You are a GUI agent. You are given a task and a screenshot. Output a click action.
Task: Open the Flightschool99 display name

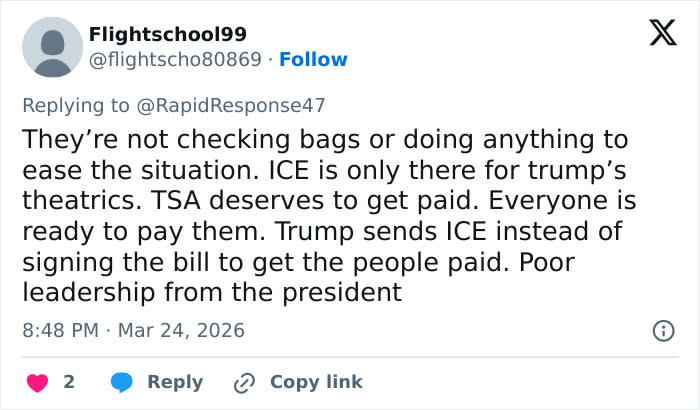pos(167,35)
